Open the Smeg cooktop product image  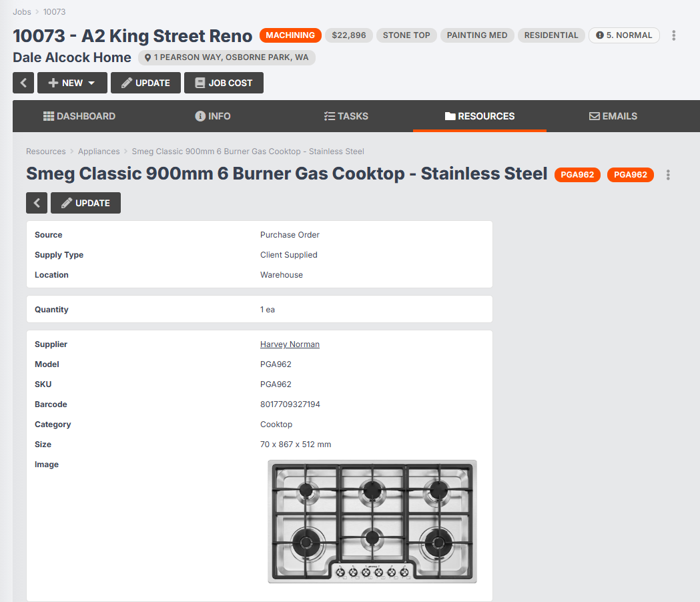tap(372, 521)
